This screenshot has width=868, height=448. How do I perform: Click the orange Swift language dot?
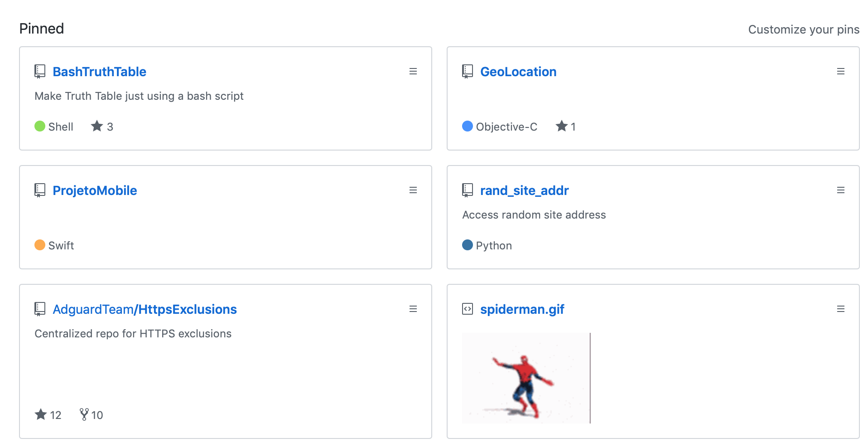(x=40, y=245)
